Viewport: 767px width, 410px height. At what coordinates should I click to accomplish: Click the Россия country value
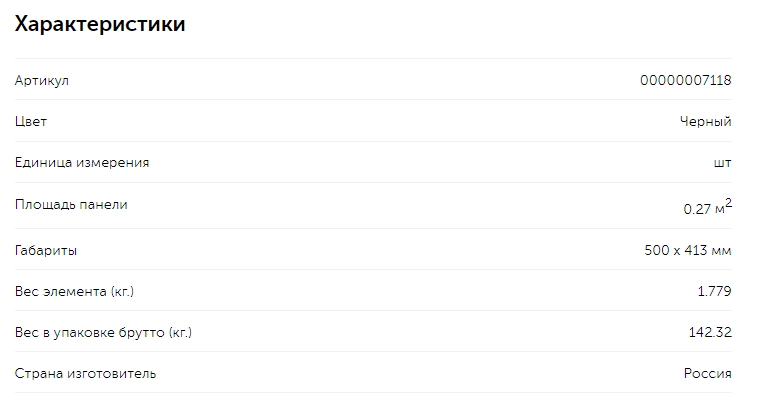(x=707, y=374)
